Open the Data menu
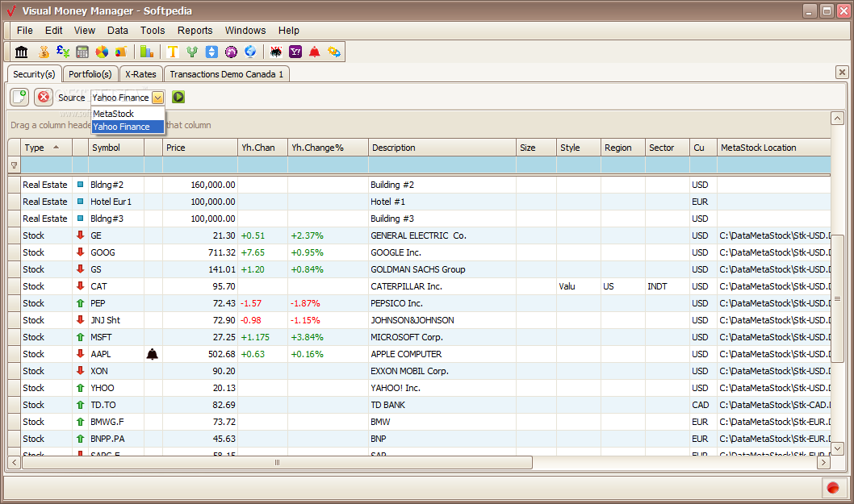This screenshot has height=504, width=854. [x=118, y=31]
